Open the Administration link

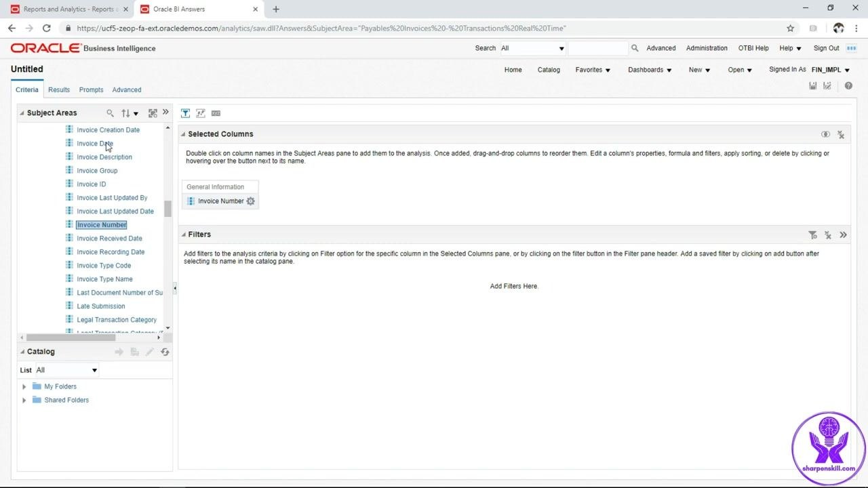tap(707, 48)
